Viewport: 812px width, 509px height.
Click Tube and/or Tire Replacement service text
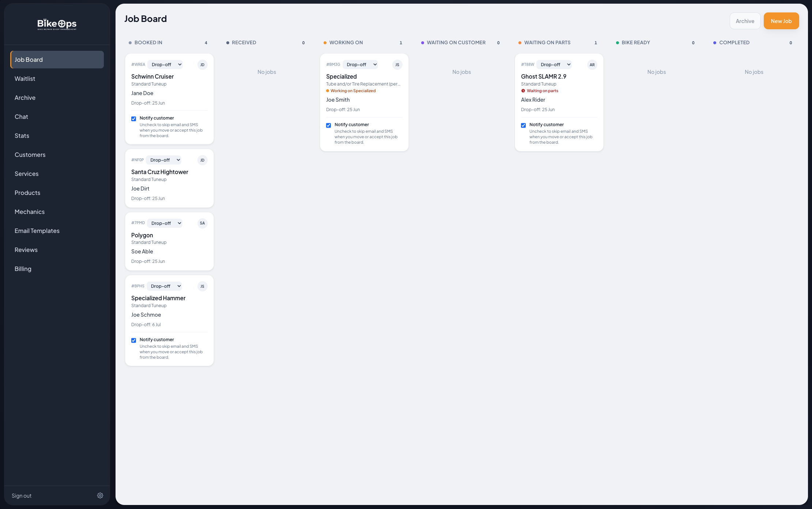click(363, 84)
